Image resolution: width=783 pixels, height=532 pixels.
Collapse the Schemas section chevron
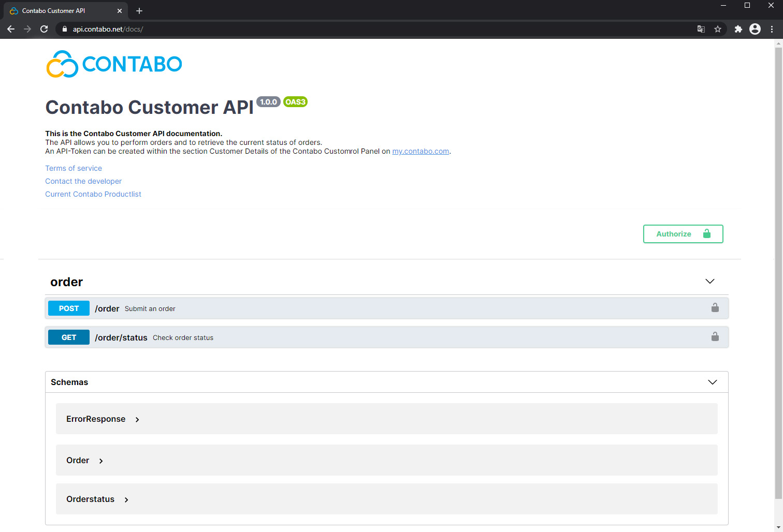[713, 382]
